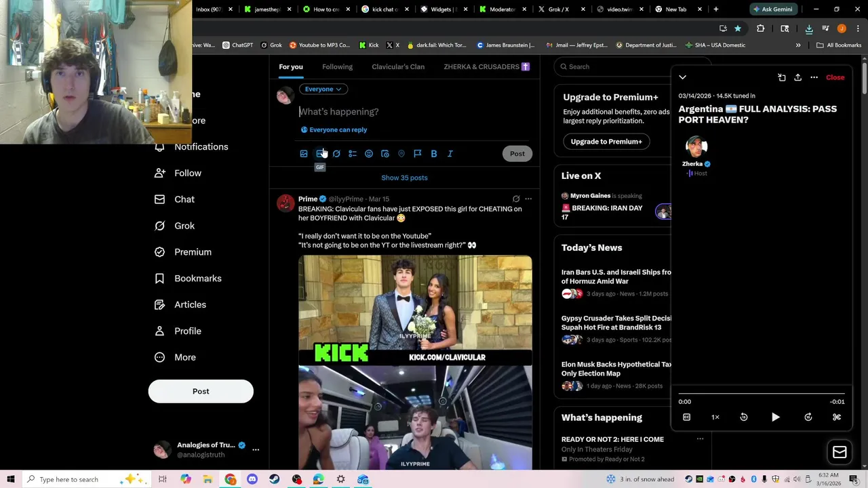Schedule the post with the calendar icon
This screenshot has width=868, height=488.
(385, 154)
